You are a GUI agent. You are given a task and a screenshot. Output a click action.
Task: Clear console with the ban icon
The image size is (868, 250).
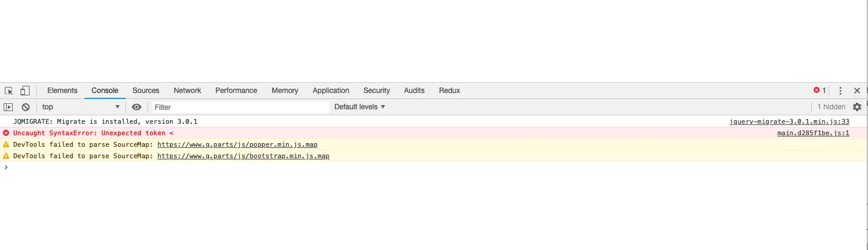[x=25, y=107]
